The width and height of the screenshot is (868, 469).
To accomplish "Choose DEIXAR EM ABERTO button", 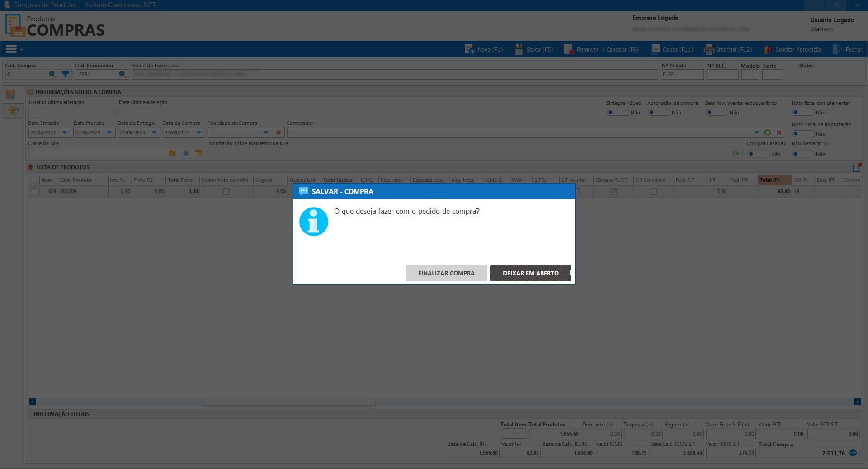I will coord(530,273).
